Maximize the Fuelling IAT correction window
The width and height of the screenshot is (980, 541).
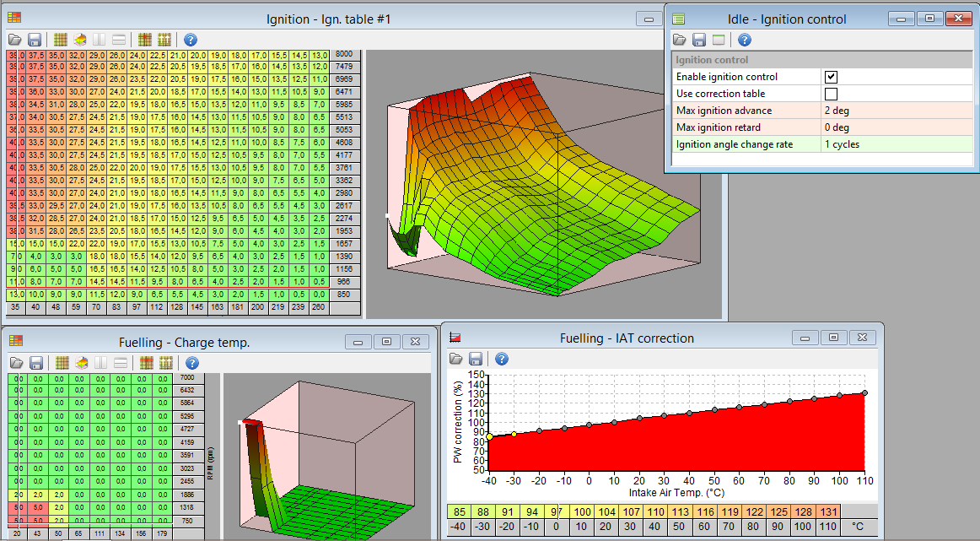click(x=833, y=338)
